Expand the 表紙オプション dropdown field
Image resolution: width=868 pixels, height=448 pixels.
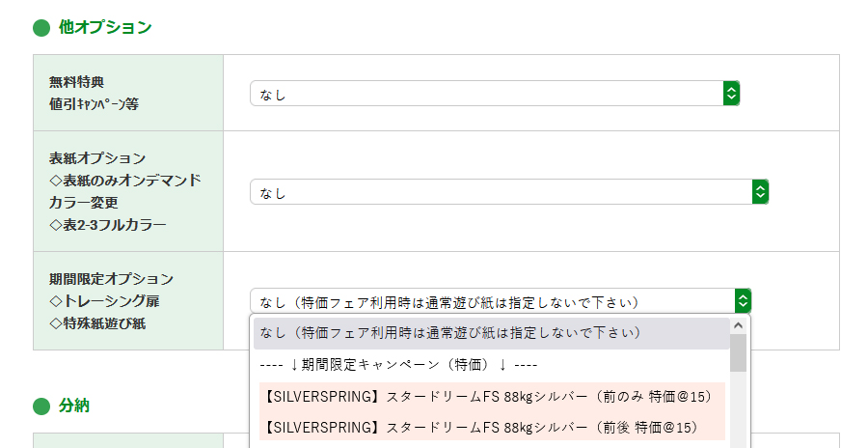(x=500, y=192)
